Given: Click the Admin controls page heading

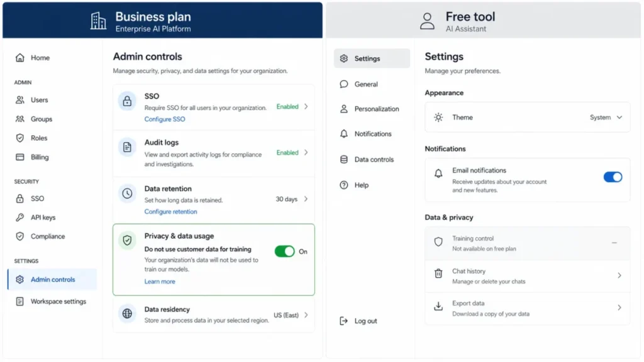Looking at the screenshot, I should pyautogui.click(x=147, y=57).
